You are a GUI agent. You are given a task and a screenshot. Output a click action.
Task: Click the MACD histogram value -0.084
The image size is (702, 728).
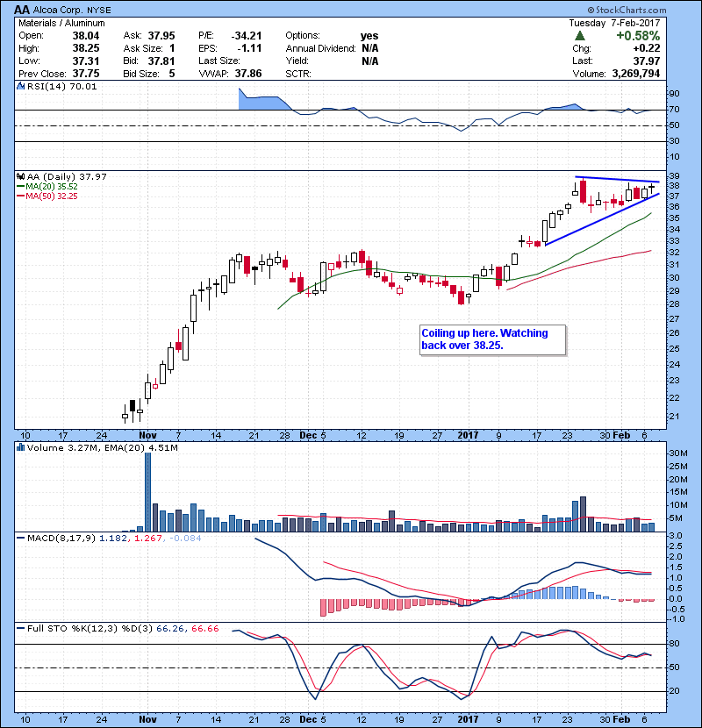click(x=185, y=539)
